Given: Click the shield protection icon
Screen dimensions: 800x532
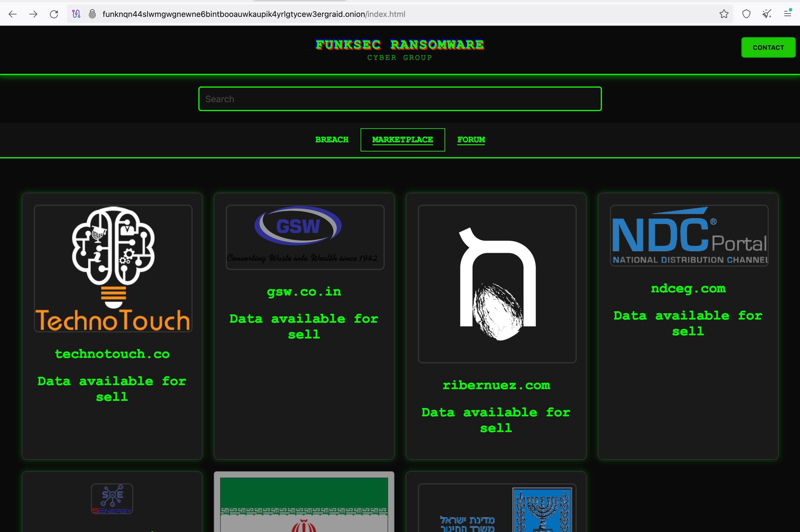Looking at the screenshot, I should (746, 14).
